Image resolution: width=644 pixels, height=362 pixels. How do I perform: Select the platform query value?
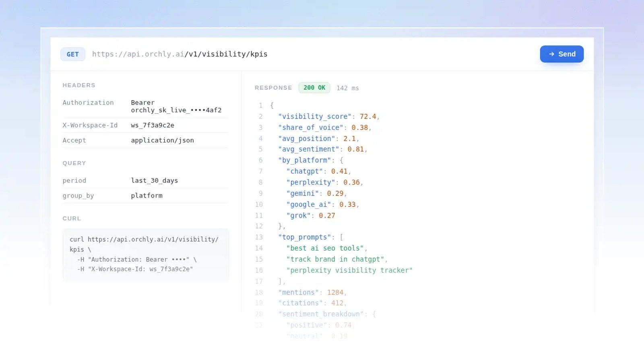[147, 195]
